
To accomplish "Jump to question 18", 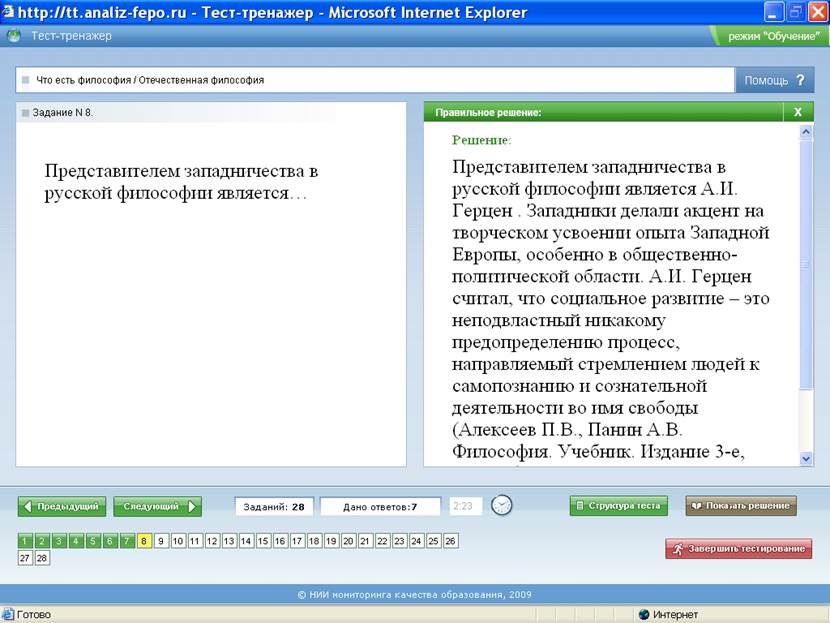I will 314,541.
